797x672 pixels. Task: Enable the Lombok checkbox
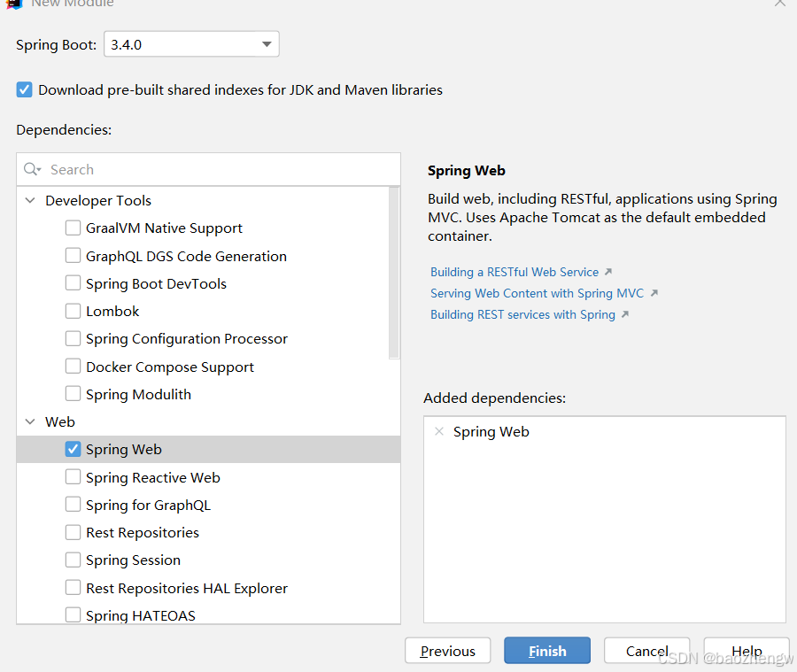(74, 311)
